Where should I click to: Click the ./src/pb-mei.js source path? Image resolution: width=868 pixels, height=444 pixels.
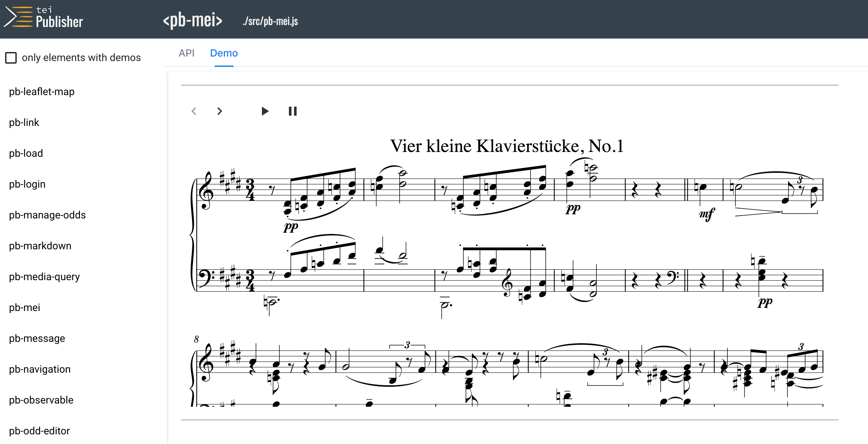click(270, 21)
